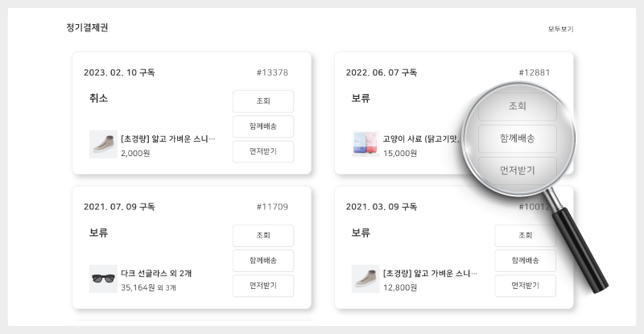
Task: Click 함께배송 on the 2021. 03. 09 subscription
Action: click(x=525, y=261)
